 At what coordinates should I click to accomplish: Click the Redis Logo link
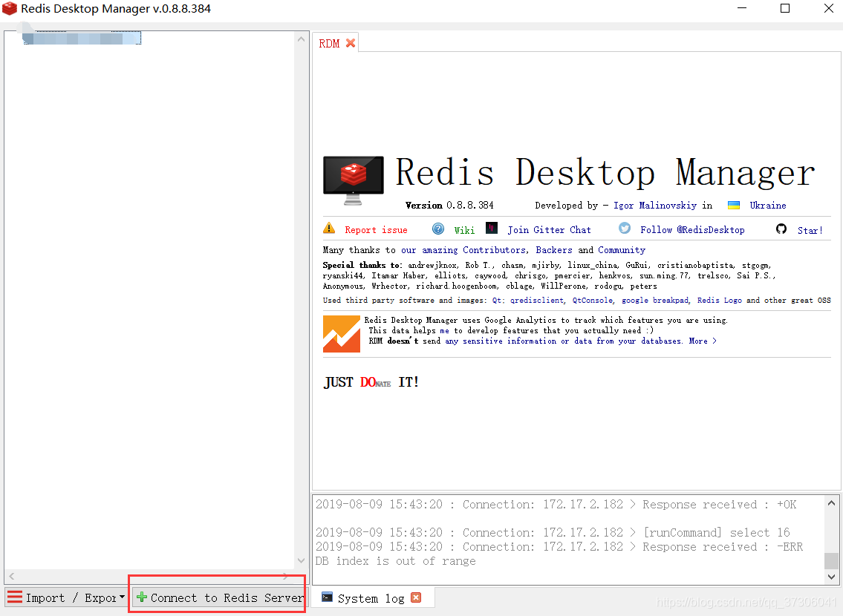coord(720,301)
